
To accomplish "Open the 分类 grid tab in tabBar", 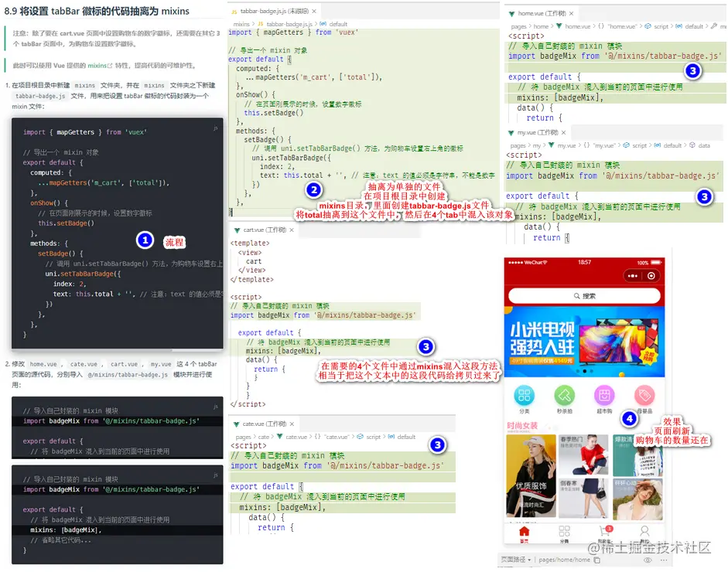I will pos(564,533).
